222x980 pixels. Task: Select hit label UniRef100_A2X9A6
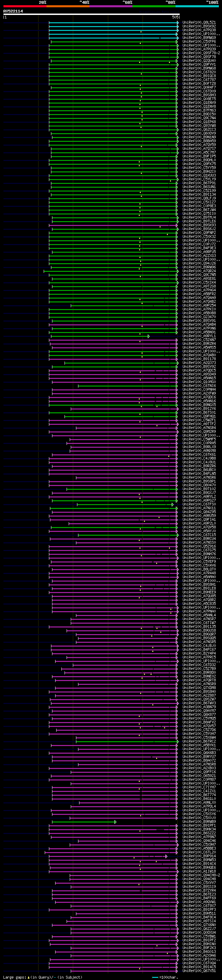coord(199,955)
